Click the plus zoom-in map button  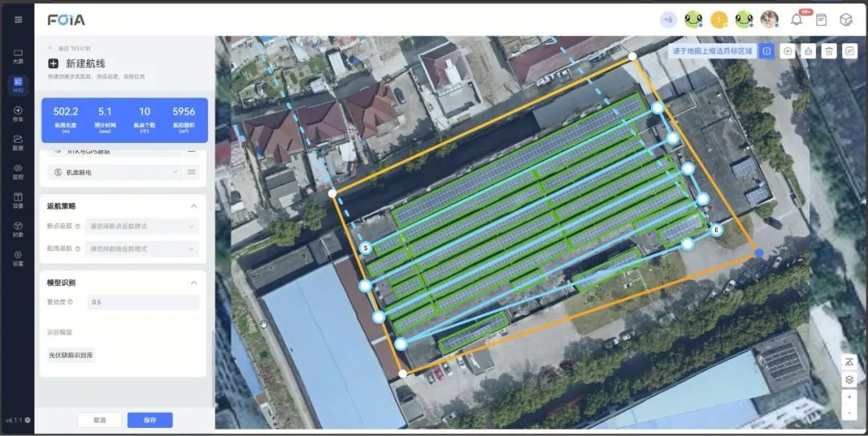[x=849, y=397]
